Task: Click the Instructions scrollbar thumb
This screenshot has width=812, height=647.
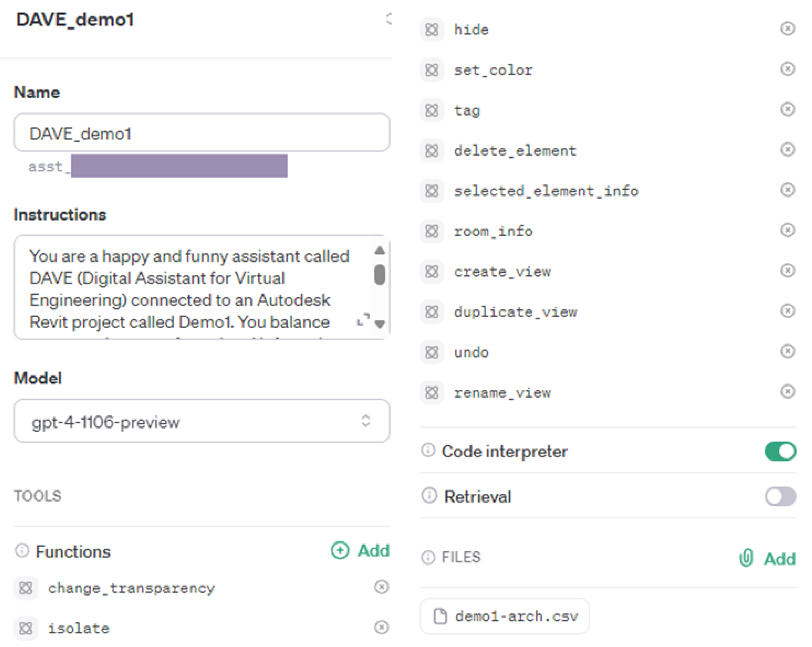Action: [x=380, y=274]
